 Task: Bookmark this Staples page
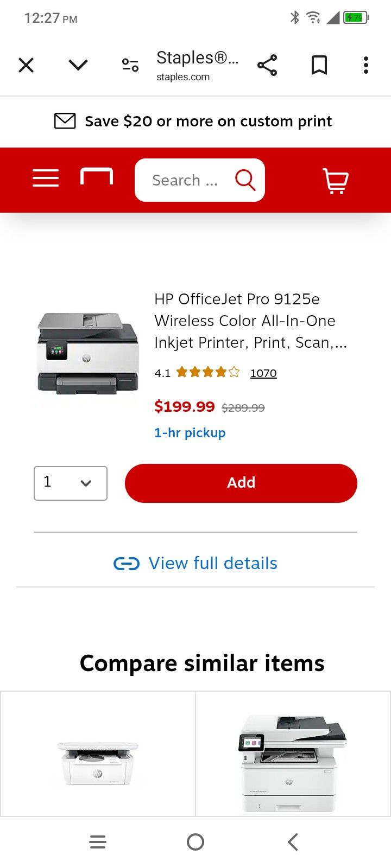(x=319, y=65)
